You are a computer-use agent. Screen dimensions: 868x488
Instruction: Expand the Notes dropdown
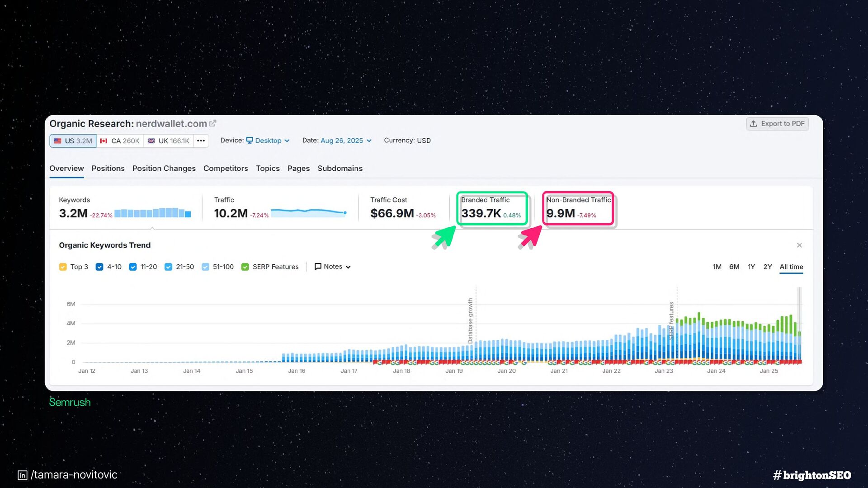pos(333,267)
